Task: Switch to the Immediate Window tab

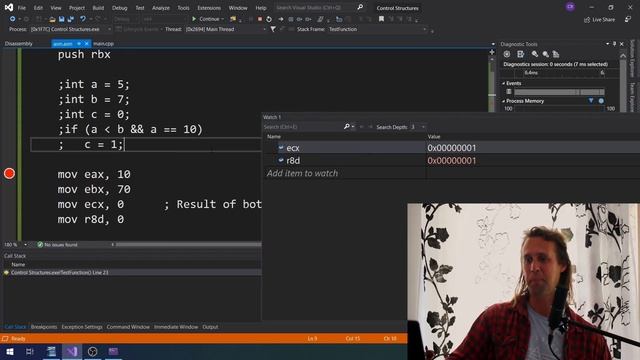Action: (176, 327)
